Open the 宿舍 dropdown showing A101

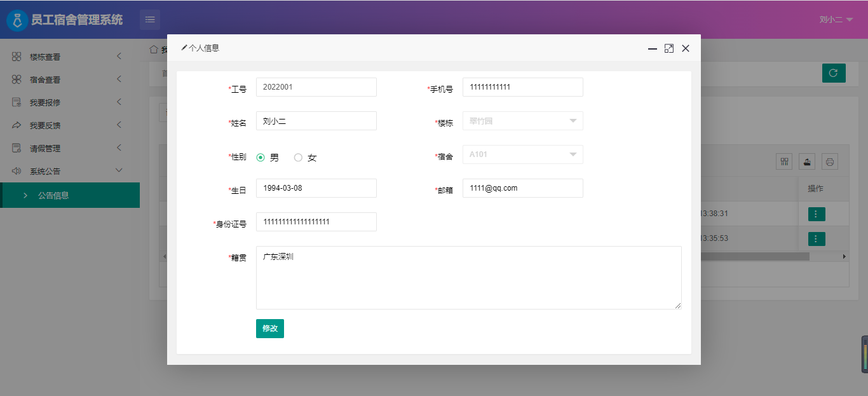coord(523,154)
